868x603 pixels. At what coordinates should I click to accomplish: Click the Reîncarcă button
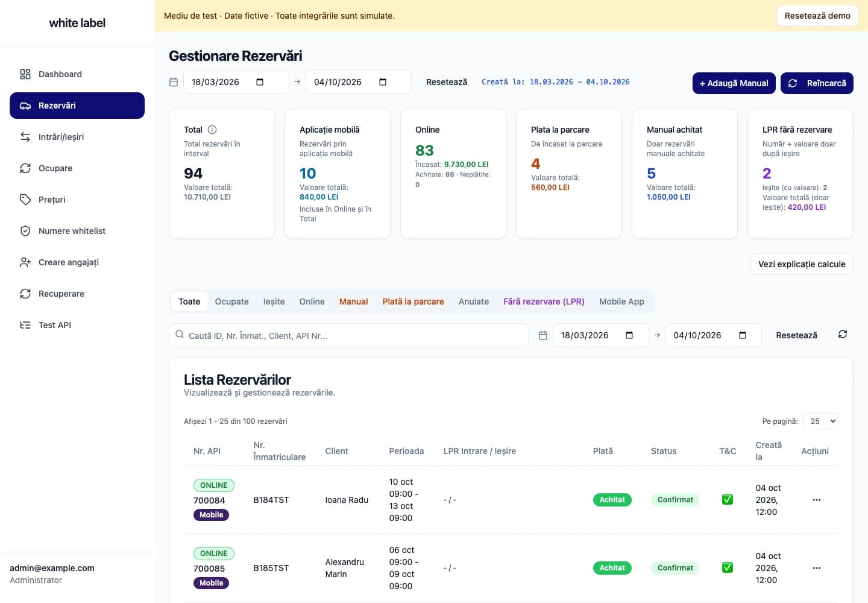(x=817, y=83)
